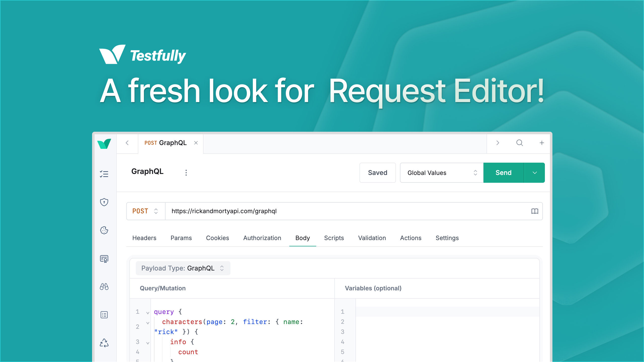Open the book docs icon in URL bar
Screen dimensions: 644x362
[x=535, y=211]
